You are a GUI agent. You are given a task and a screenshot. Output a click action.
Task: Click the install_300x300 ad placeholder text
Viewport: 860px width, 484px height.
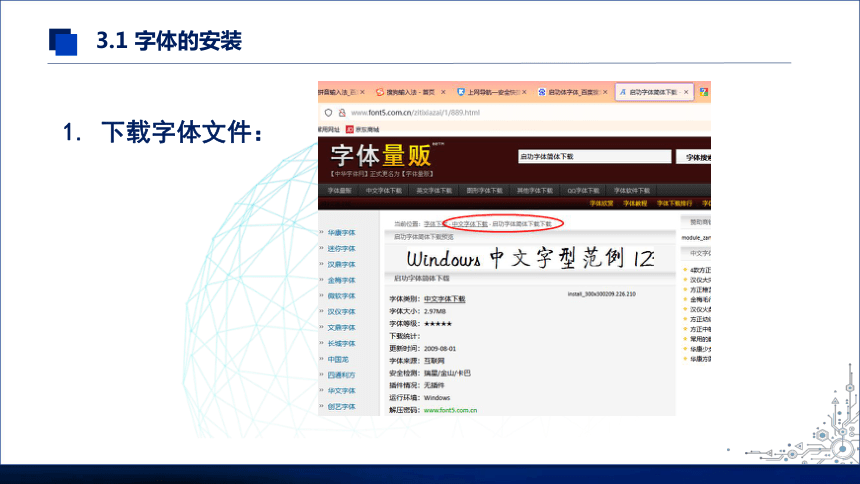(601, 294)
